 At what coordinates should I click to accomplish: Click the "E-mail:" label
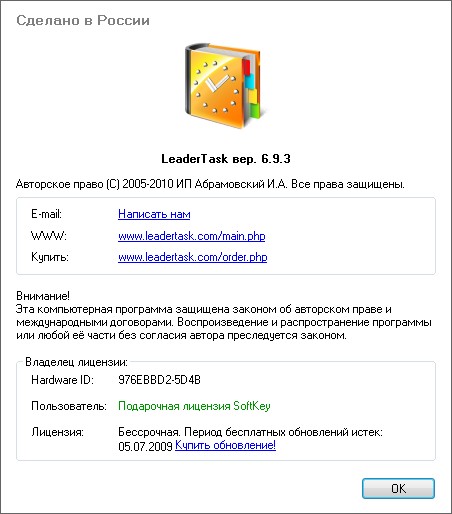46,214
